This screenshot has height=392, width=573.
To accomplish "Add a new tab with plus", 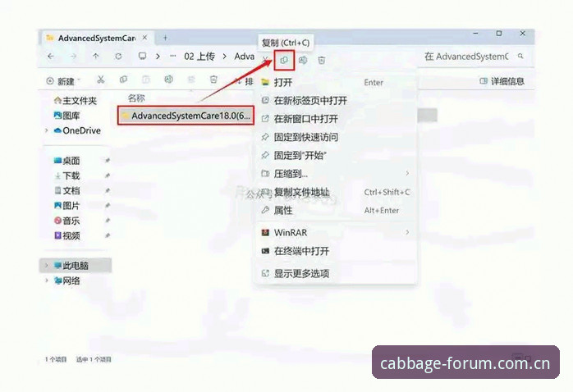I will 166,38.
